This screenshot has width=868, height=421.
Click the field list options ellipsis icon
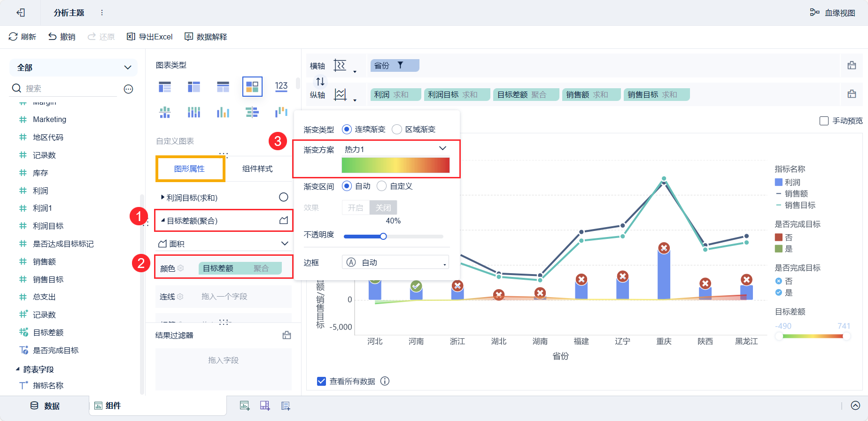pos(128,89)
